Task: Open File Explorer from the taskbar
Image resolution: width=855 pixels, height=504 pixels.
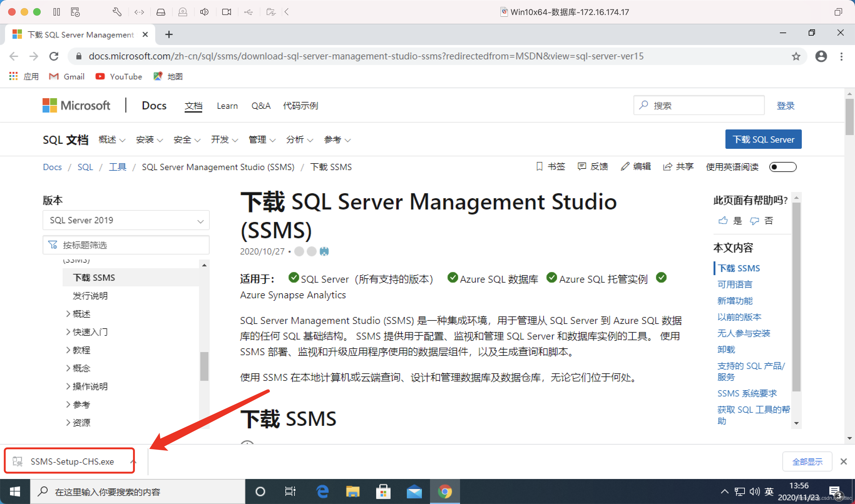Action: [352, 491]
